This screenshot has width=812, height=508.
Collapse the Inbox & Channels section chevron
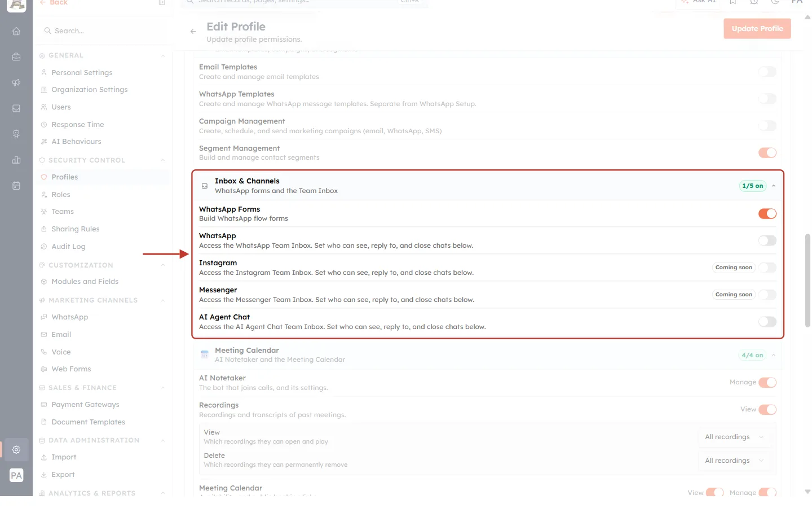(774, 186)
